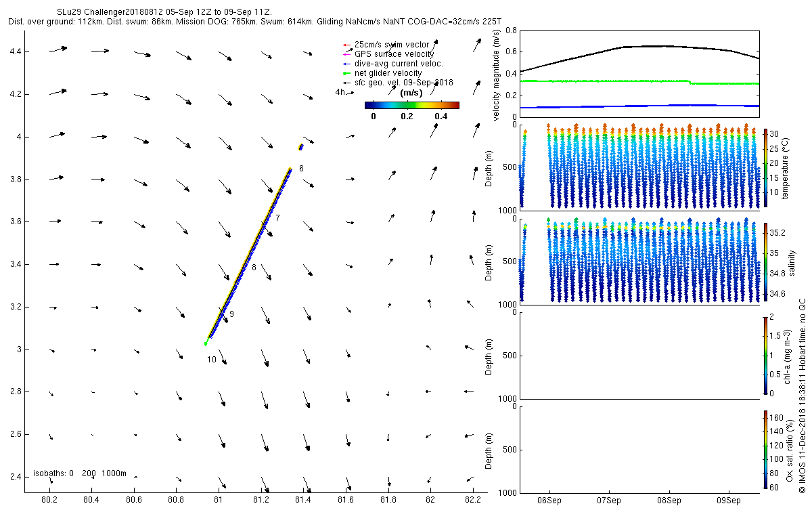Click the '3.6' latitude tick on the map
812x508 pixels.
[x=15, y=221]
